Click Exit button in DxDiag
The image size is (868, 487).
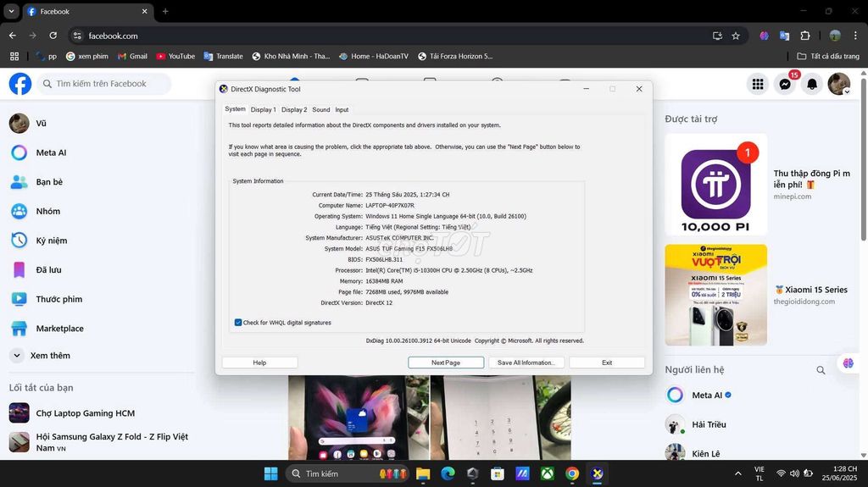coord(607,362)
